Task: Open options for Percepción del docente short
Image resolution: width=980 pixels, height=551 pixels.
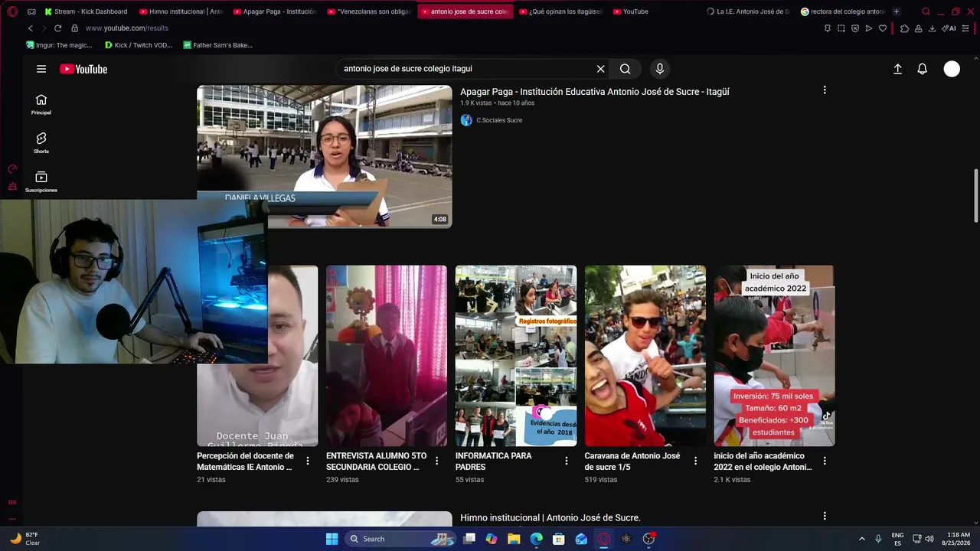Action: coord(308,461)
